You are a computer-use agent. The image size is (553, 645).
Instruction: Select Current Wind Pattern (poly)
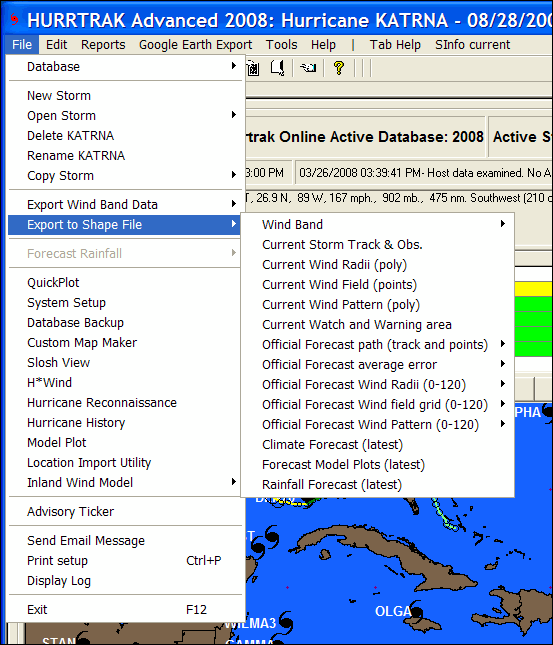tap(377, 304)
